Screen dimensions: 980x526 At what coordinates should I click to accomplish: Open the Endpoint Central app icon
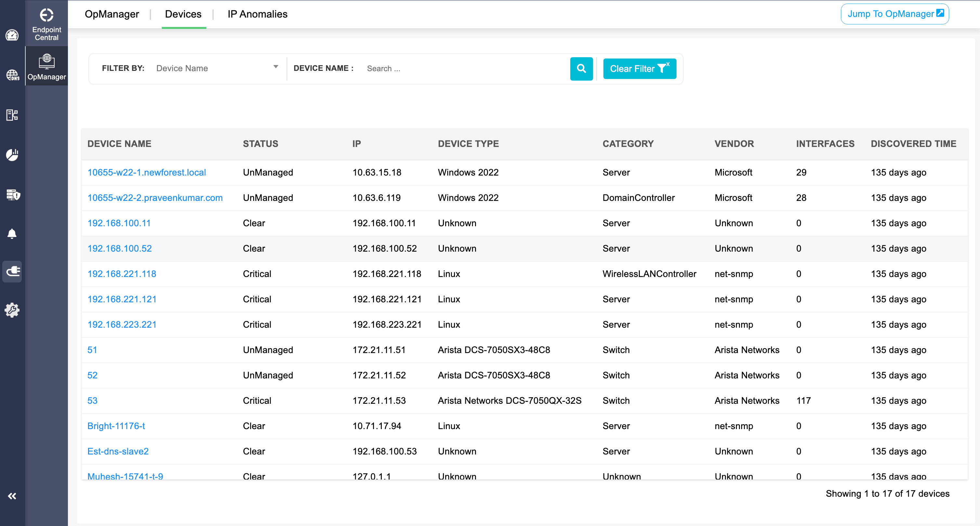tap(46, 23)
